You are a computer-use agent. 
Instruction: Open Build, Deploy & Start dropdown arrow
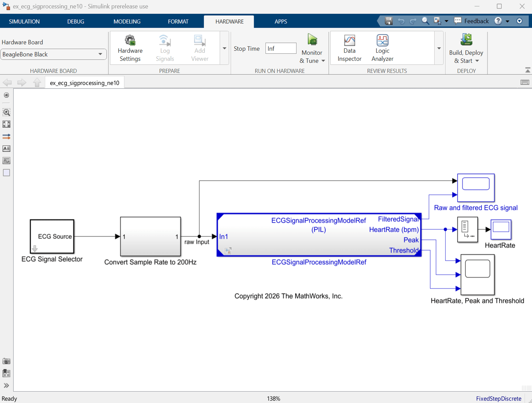[477, 61]
